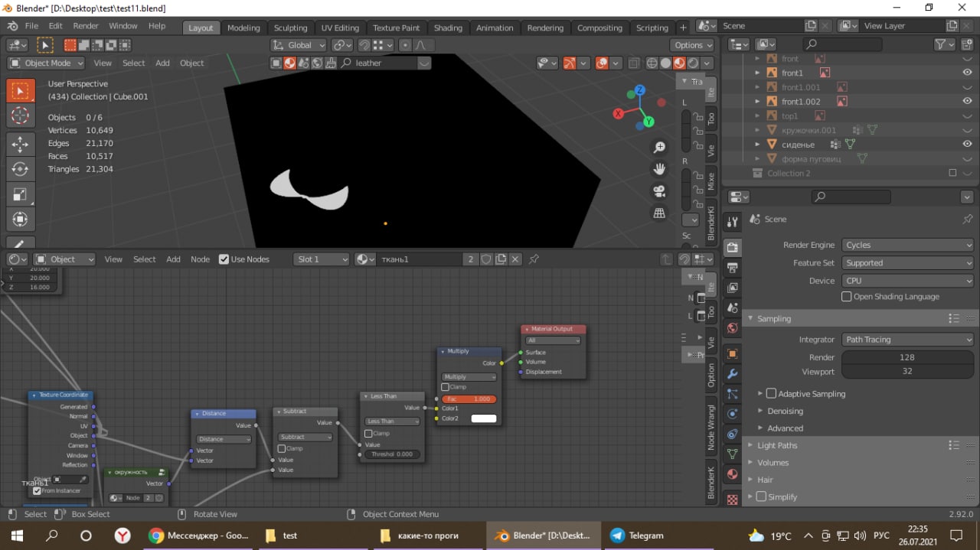Viewport: 980px width, 550px height.
Task: Toggle Use Nodes checkbox
Action: [224, 259]
